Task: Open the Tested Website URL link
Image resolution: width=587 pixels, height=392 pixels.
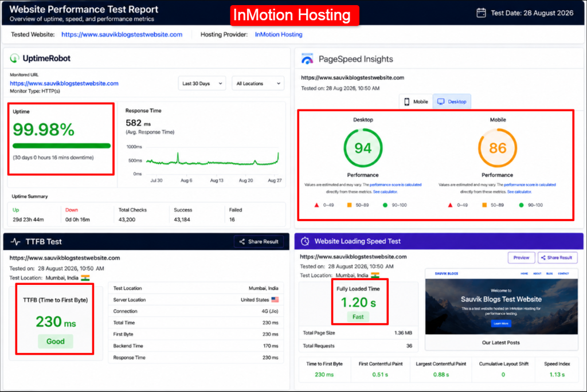Action: coord(122,34)
